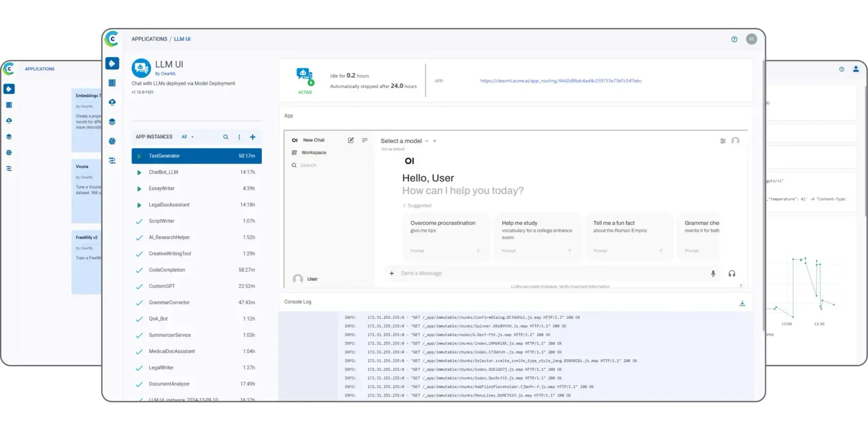Click the Datasets layers icon in the sidebar
This screenshot has width=868, height=440.
(x=112, y=121)
